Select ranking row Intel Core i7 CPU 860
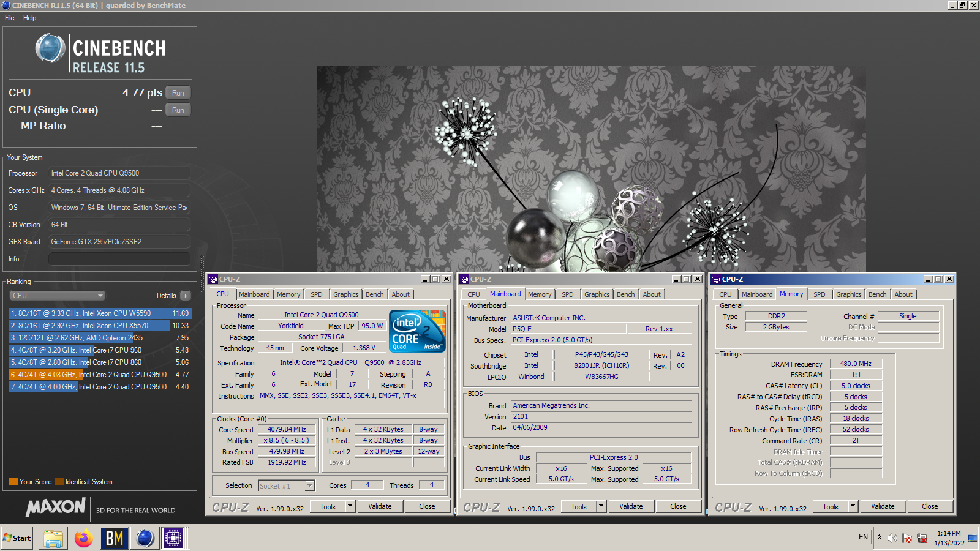Viewport: 980px width, 551px height. click(100, 362)
